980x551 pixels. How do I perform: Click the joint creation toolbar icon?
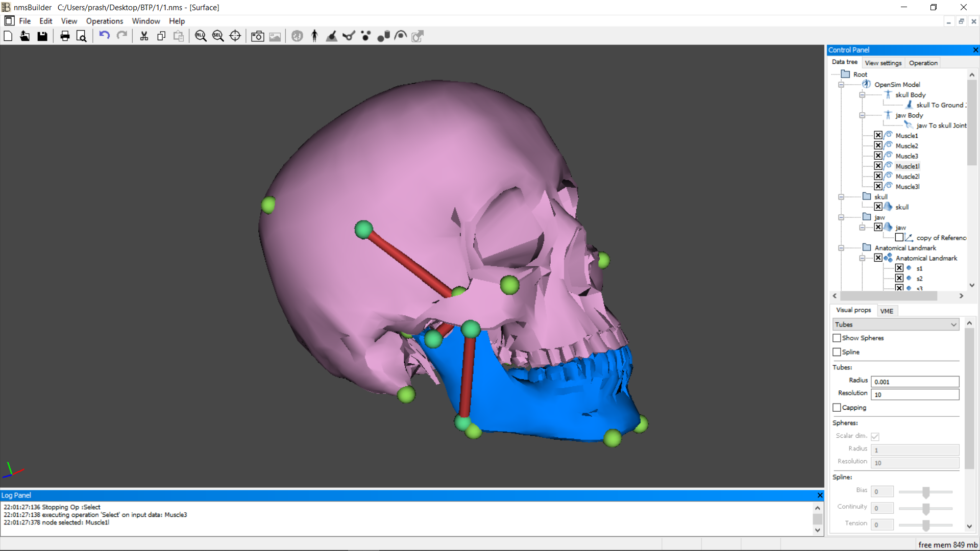coord(349,36)
